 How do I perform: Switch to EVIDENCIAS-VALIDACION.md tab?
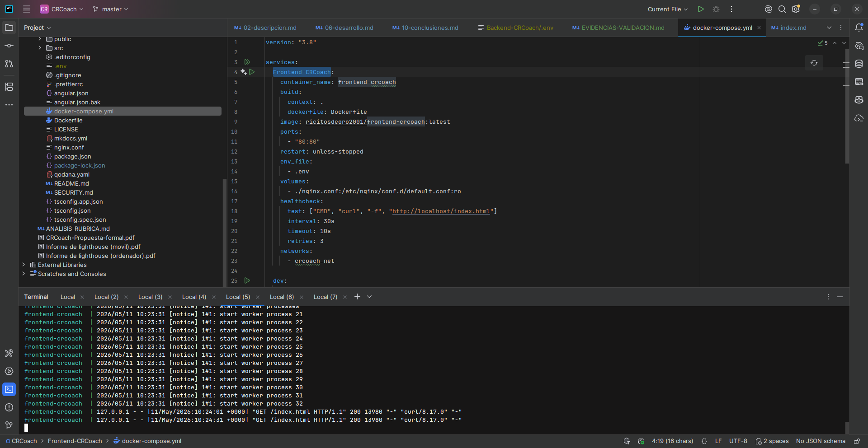[618, 28]
